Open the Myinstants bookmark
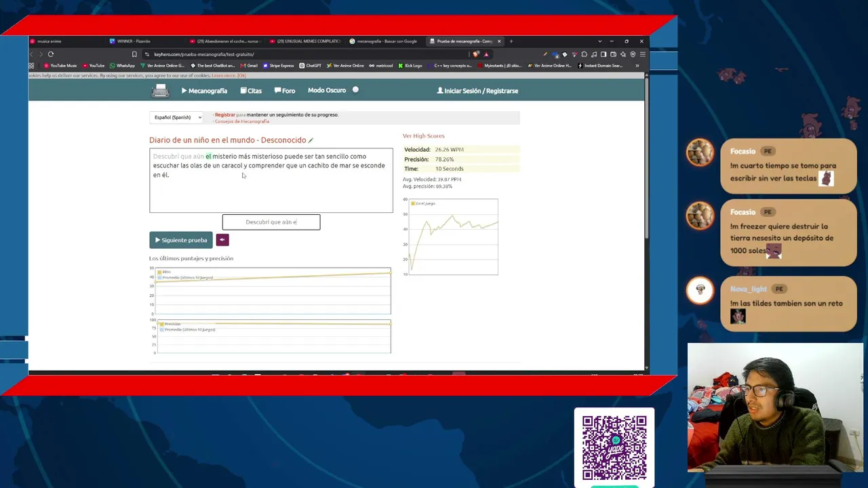Screen dimensions: 868x488 [499, 66]
